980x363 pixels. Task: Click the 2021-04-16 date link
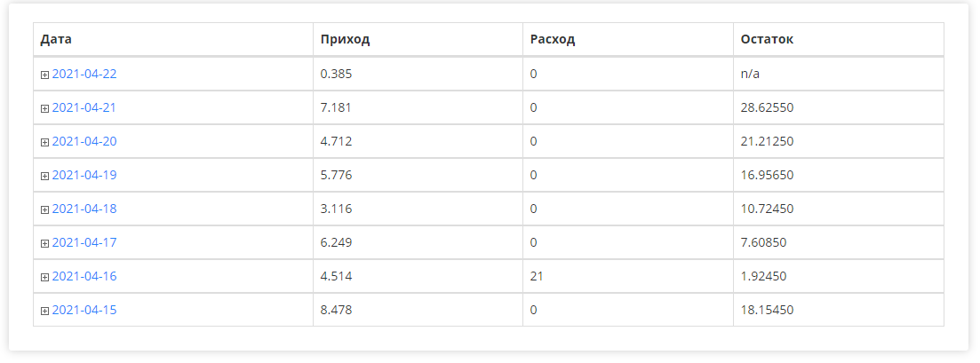point(84,276)
